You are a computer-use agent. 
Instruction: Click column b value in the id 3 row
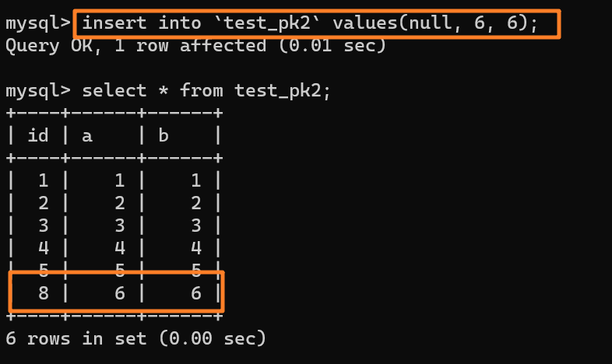click(x=196, y=227)
